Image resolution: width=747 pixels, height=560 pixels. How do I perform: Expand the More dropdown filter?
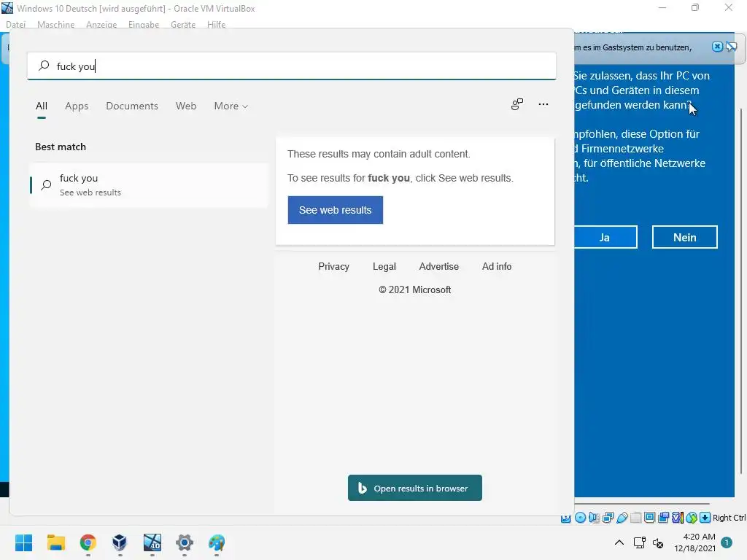231,106
